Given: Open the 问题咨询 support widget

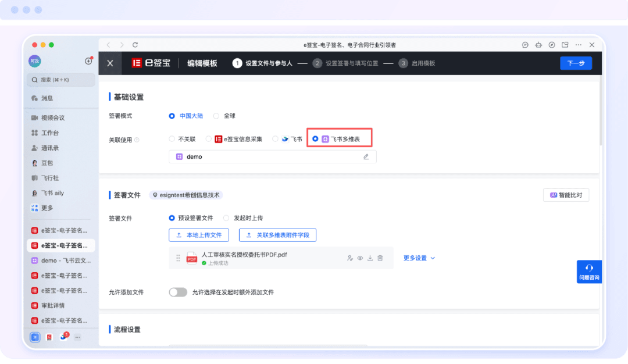Looking at the screenshot, I should [589, 272].
